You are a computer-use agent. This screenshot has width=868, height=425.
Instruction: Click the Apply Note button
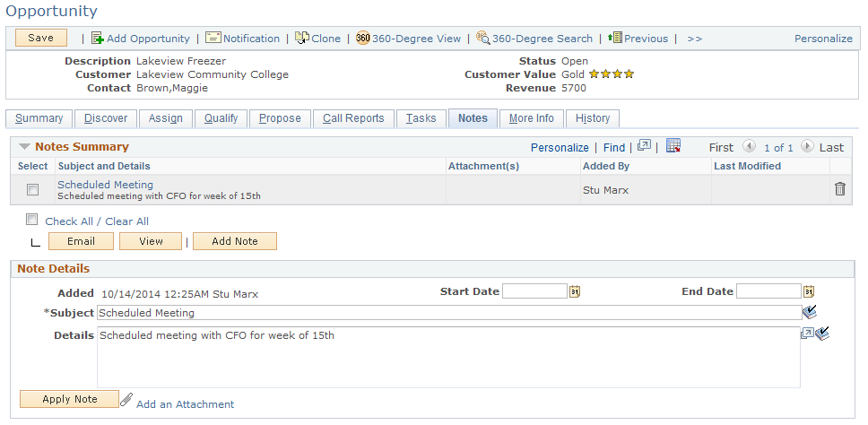(x=69, y=399)
